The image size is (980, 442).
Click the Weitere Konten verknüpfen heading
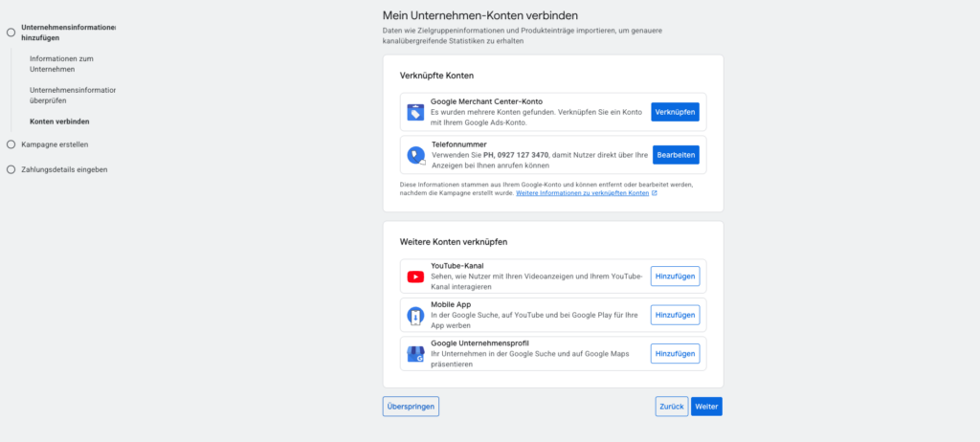pos(454,242)
